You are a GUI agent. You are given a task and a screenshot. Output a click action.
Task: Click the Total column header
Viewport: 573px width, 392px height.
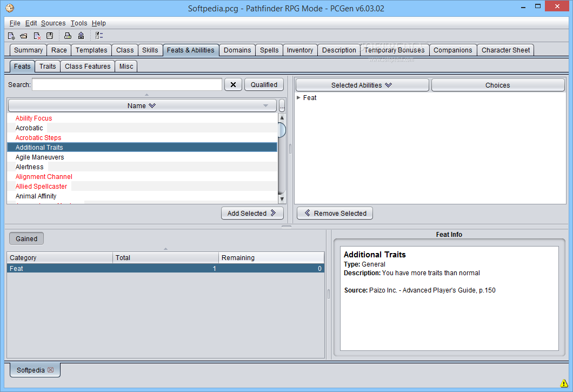[x=165, y=257]
